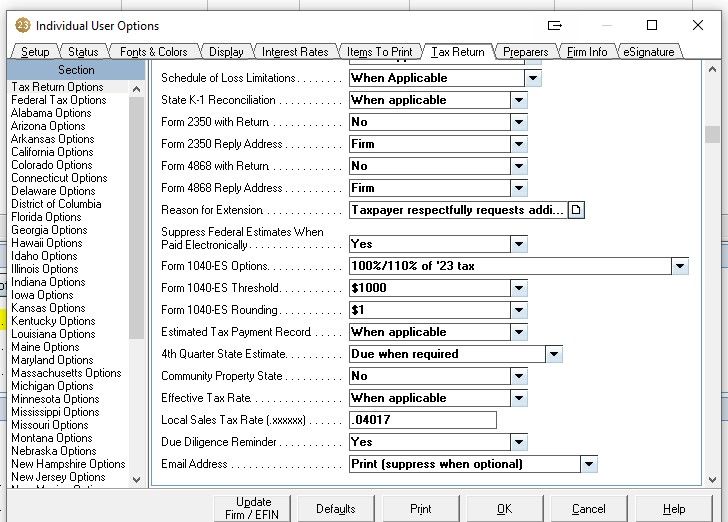Select Kentucky Options section
Image resolution: width=728 pixels, height=522 pixels.
click(x=53, y=321)
